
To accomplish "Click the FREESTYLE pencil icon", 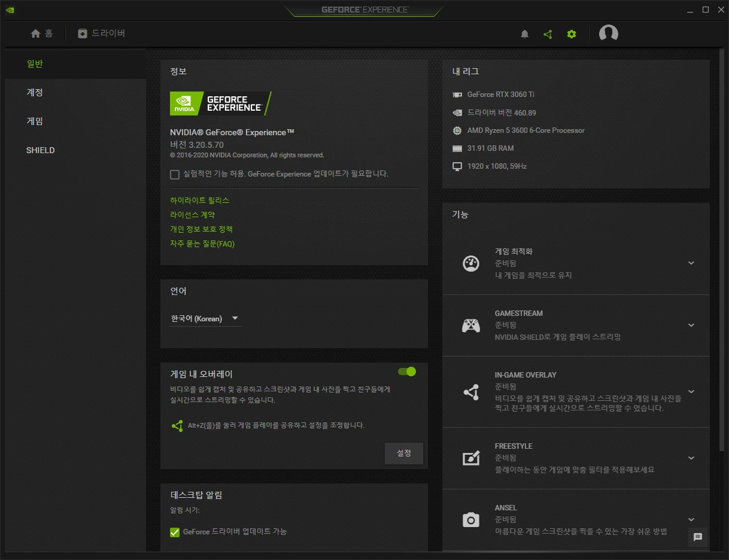I will 471,458.
